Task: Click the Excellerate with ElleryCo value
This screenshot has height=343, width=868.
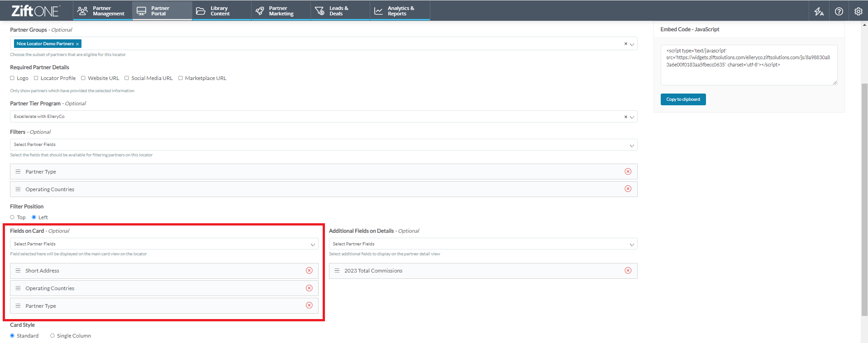Action: click(39, 117)
